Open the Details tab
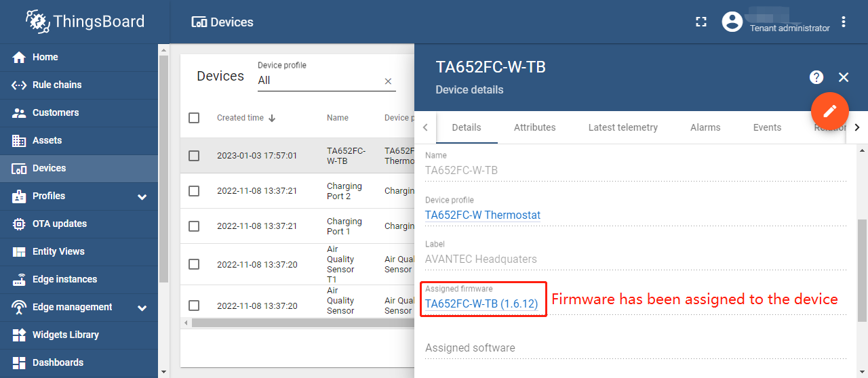This screenshot has width=868, height=378. (x=467, y=127)
